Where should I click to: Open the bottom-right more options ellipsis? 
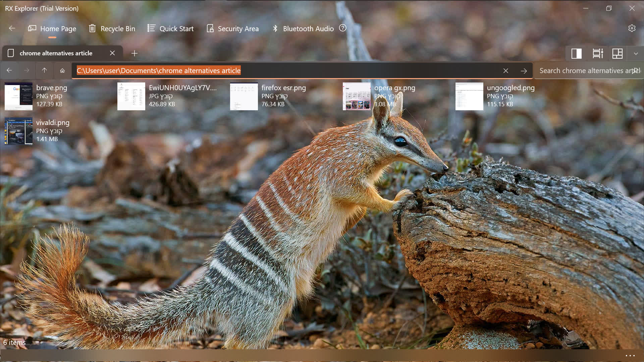[x=630, y=356]
